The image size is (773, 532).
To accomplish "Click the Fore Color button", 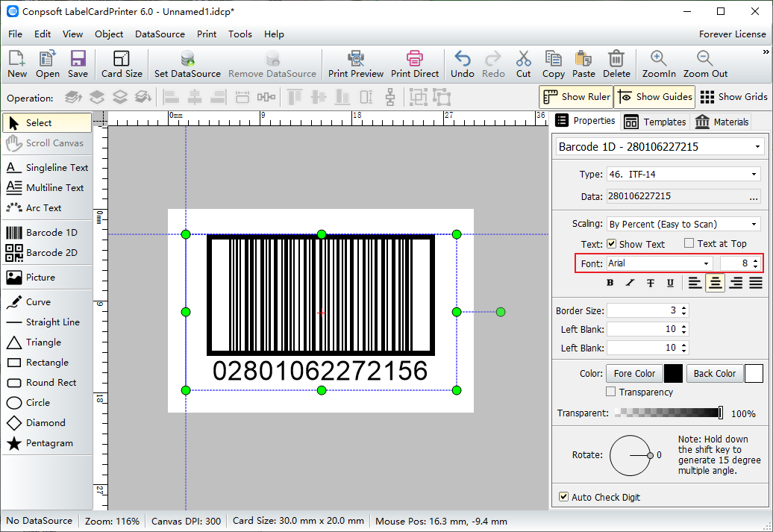I will (634, 374).
